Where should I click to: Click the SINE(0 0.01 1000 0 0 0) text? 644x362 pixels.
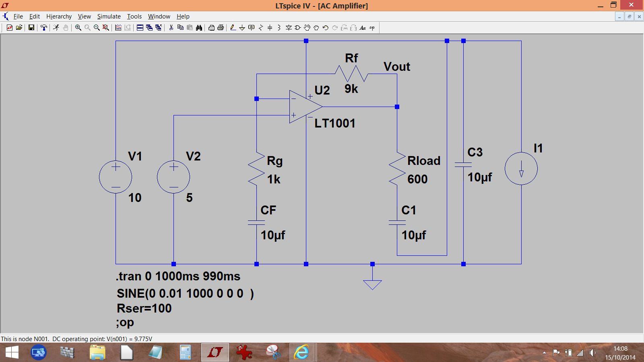[x=185, y=294]
